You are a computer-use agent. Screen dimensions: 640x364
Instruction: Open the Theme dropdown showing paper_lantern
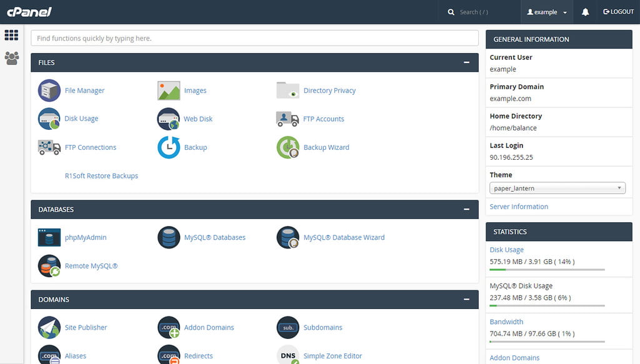[x=557, y=187]
